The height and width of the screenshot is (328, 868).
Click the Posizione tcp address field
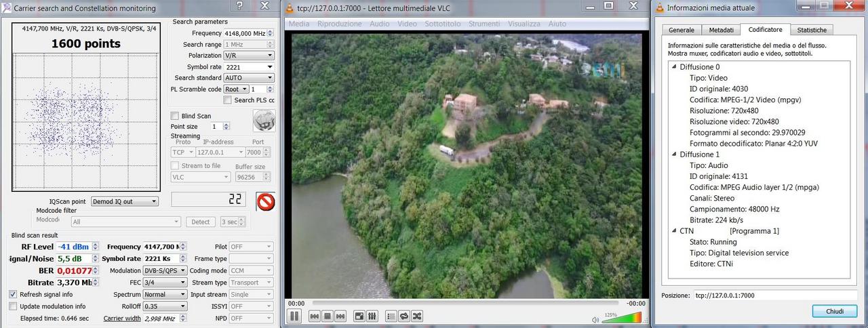[775, 295]
